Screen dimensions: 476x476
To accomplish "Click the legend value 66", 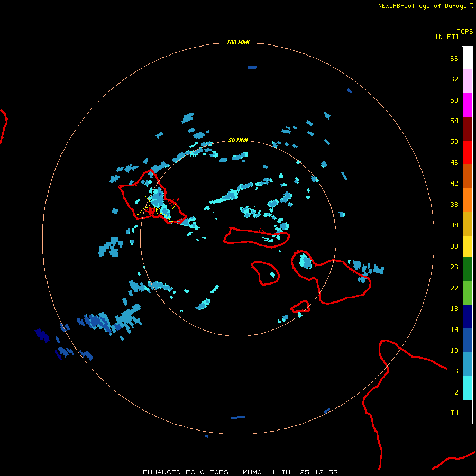I will click(454, 58).
